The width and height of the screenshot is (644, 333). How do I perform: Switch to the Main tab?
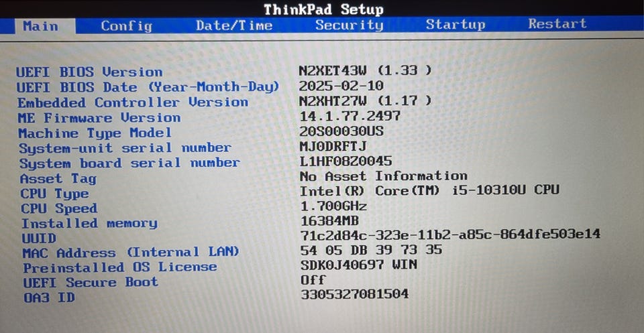pos(45,26)
